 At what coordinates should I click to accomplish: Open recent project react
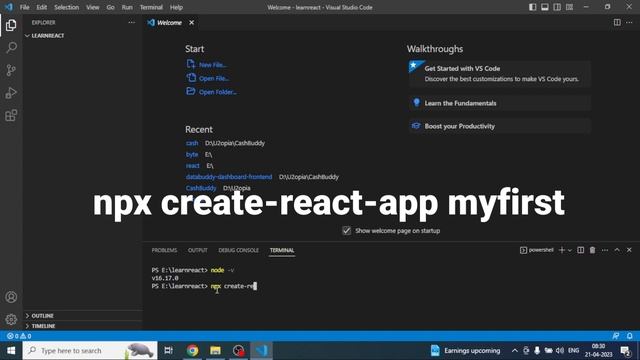click(x=193, y=166)
